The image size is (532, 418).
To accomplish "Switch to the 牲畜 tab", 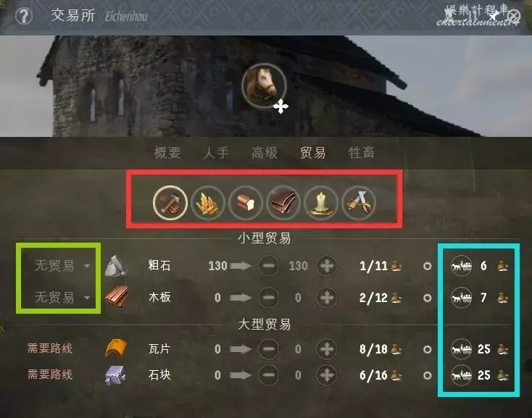I will point(362,153).
